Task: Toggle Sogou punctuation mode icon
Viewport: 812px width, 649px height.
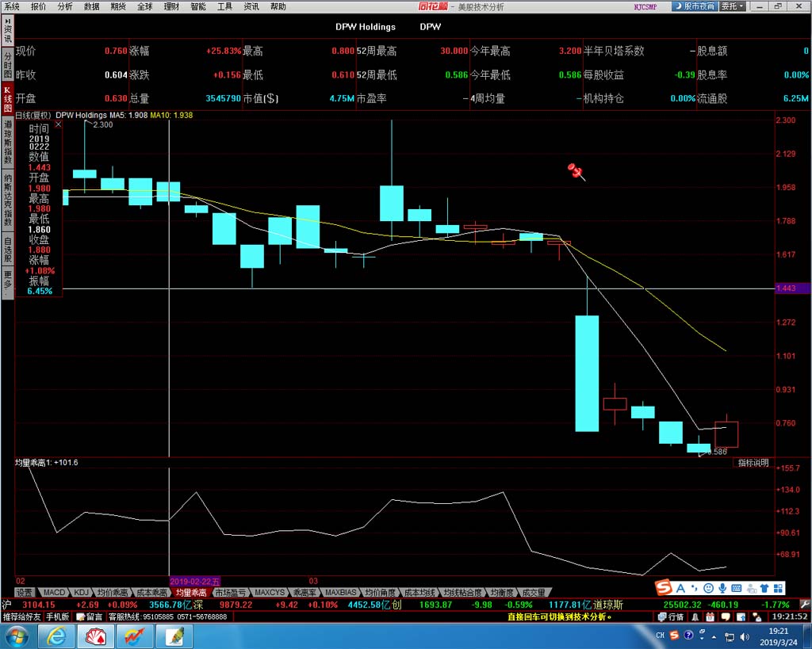Action: pos(695,589)
